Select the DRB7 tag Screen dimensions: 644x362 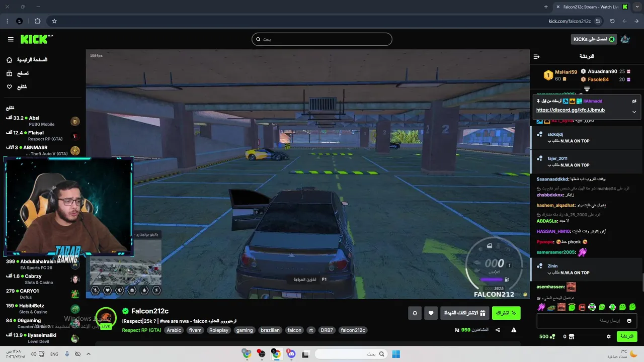[327, 330]
